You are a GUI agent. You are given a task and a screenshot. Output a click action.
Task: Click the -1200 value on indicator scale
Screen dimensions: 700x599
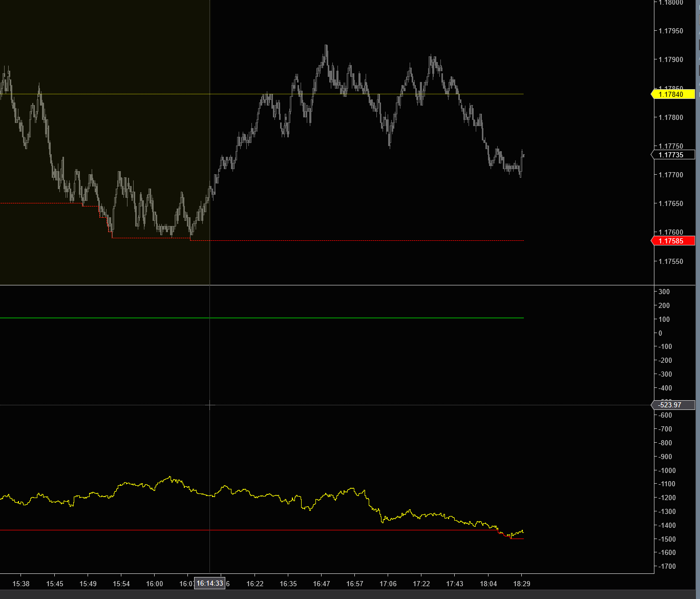click(667, 498)
